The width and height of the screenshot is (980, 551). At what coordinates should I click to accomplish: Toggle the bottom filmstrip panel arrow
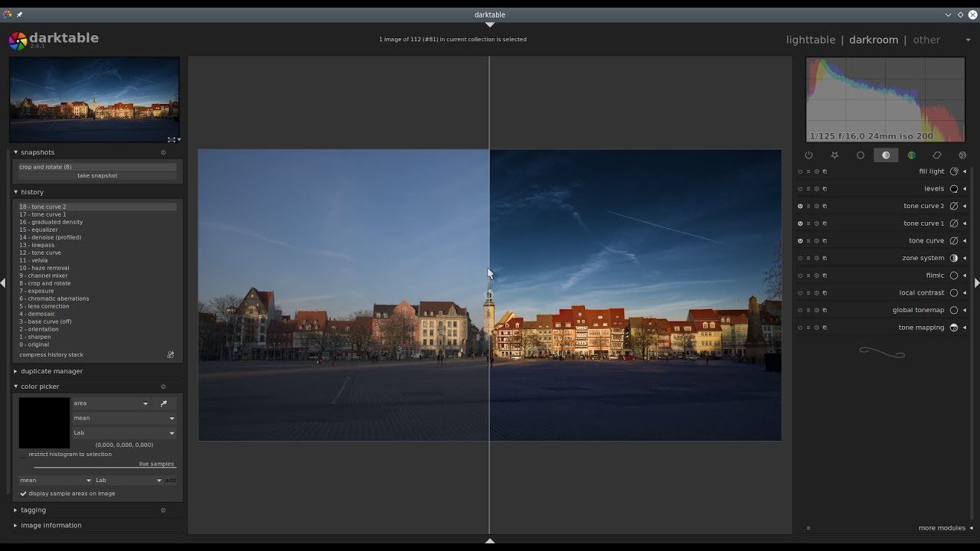coord(490,541)
